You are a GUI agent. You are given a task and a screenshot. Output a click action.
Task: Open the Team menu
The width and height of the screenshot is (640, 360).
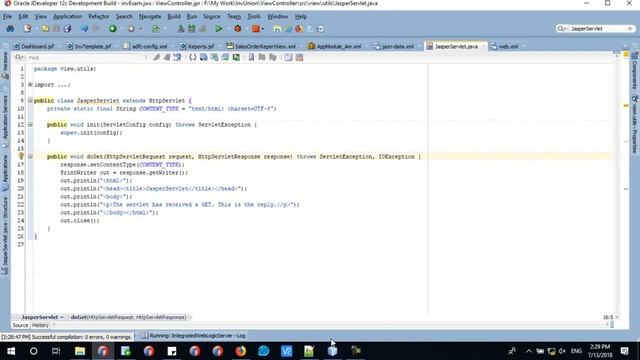[x=234, y=17]
